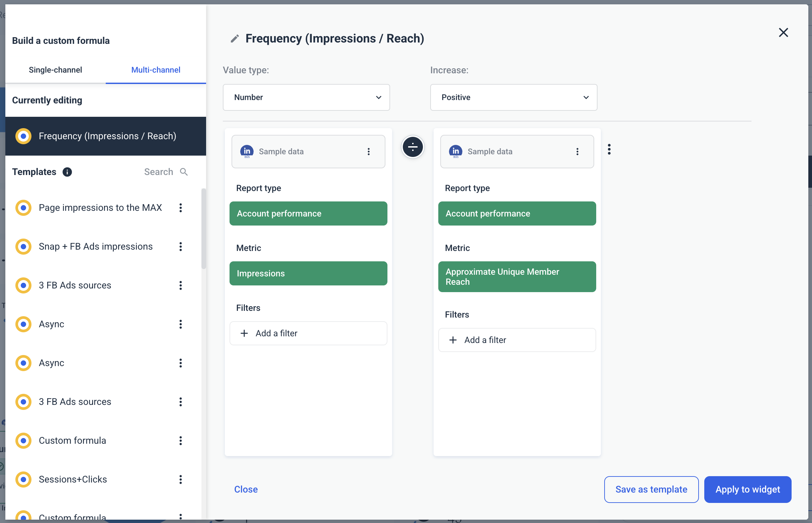This screenshot has width=812, height=523.
Task: Click the info icon next to Templates
Action: point(67,172)
